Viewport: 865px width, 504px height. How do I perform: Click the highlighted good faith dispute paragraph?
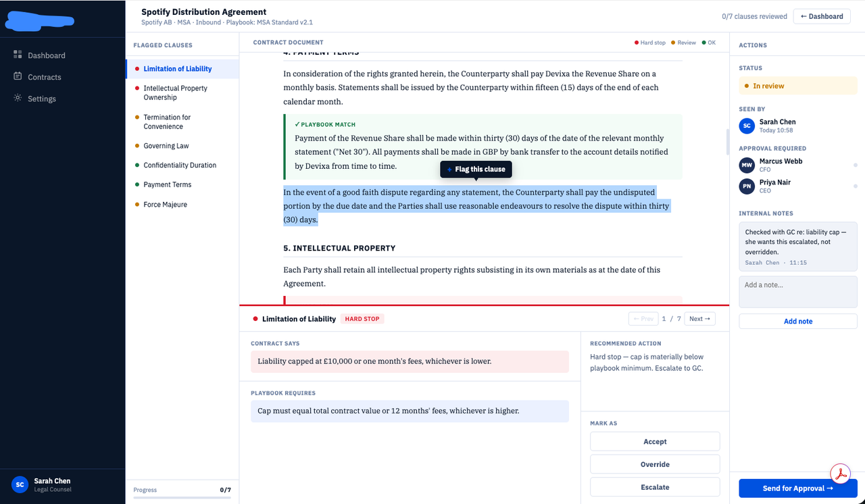tap(476, 206)
